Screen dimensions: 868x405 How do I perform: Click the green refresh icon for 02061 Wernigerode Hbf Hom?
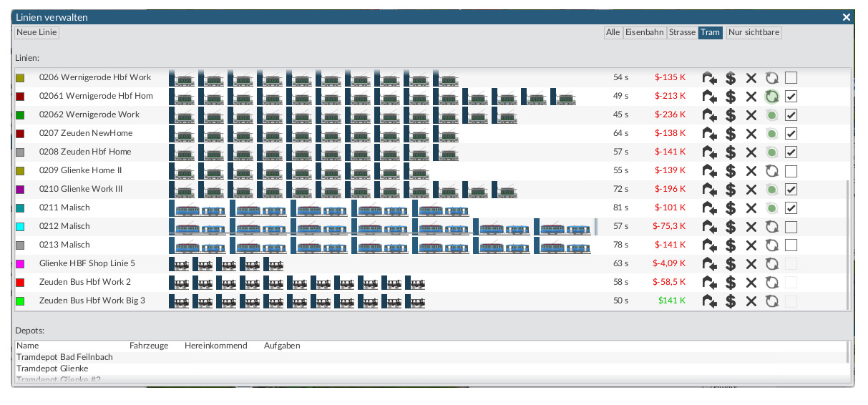coord(771,97)
